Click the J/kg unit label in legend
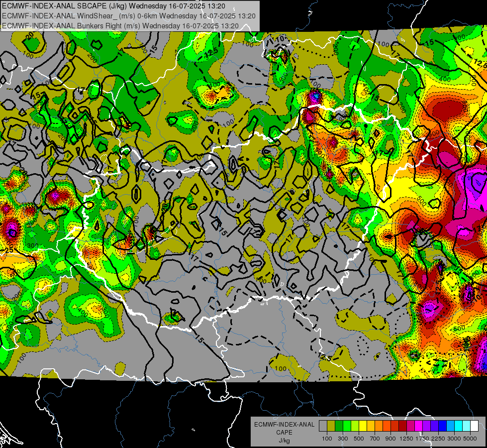487x448 pixels. tap(284, 441)
